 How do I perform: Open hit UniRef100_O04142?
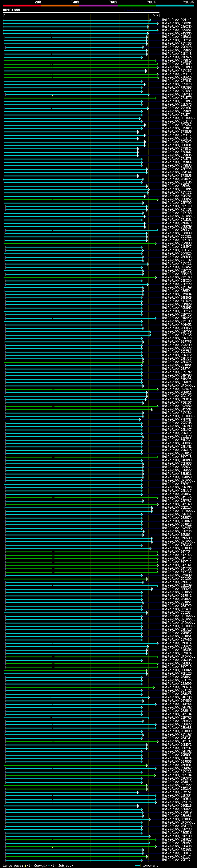tap(177, 20)
